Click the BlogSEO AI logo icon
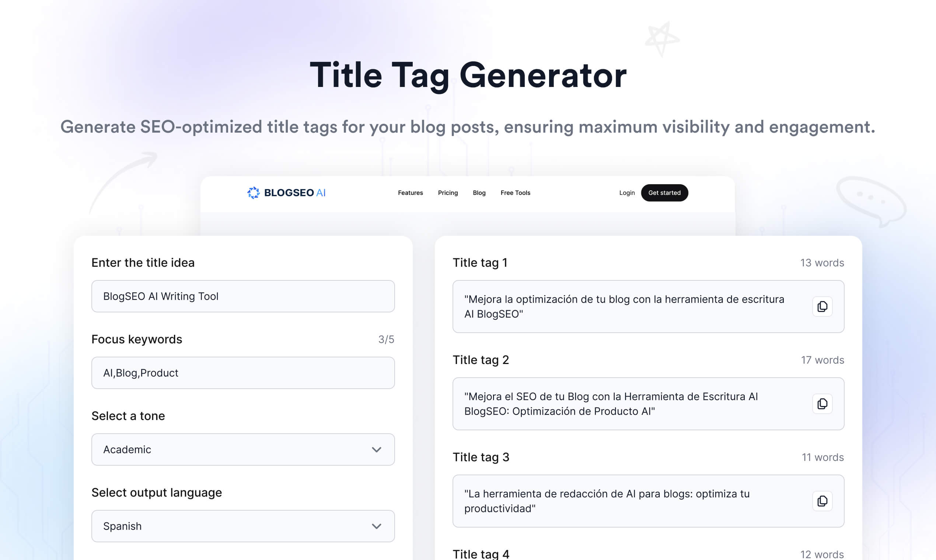Viewport: 936px width, 560px height. 254,192
